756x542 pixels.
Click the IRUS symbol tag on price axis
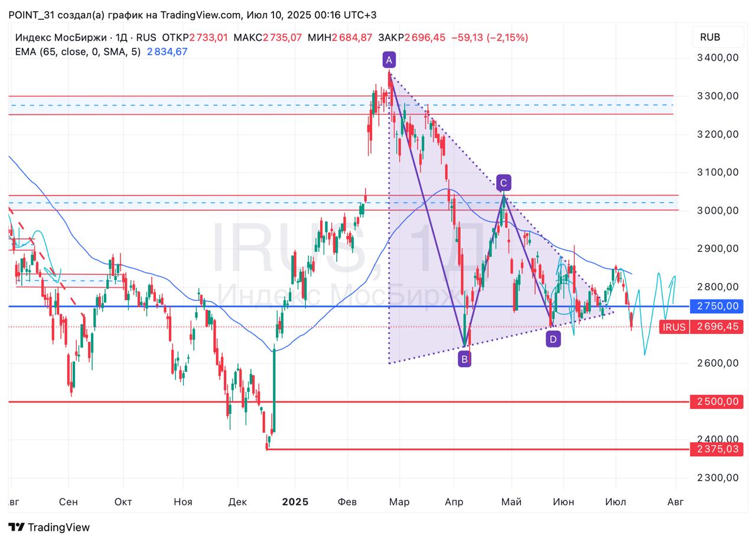click(674, 327)
